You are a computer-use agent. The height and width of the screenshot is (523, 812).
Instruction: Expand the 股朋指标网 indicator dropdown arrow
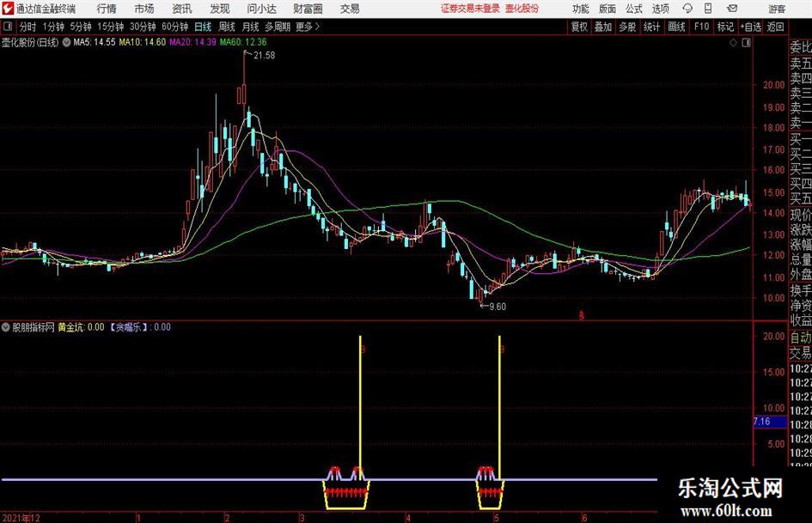pyautogui.click(x=6, y=327)
